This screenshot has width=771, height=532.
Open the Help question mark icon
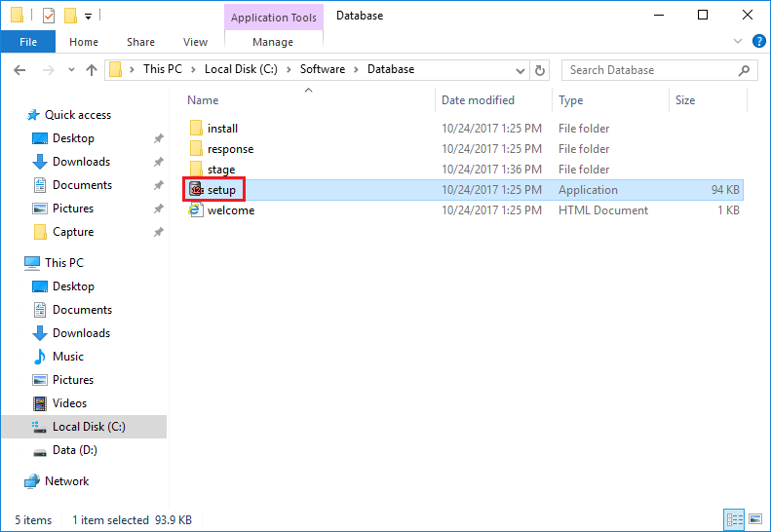[x=758, y=41]
